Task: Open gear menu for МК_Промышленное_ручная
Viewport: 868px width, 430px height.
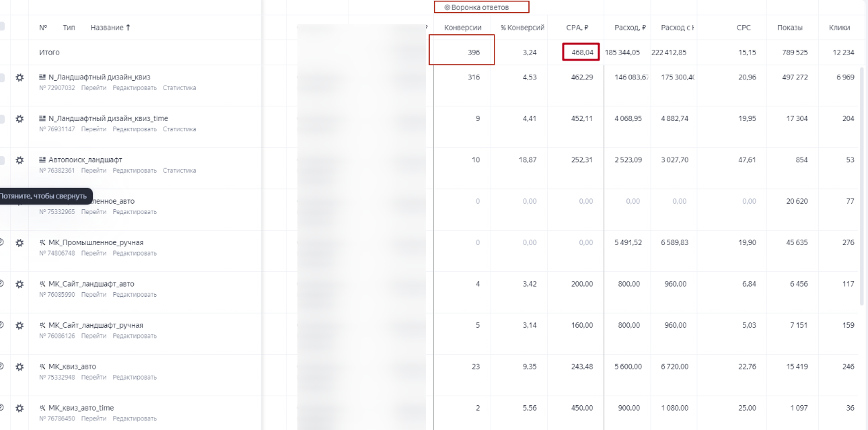Action: 20,242
